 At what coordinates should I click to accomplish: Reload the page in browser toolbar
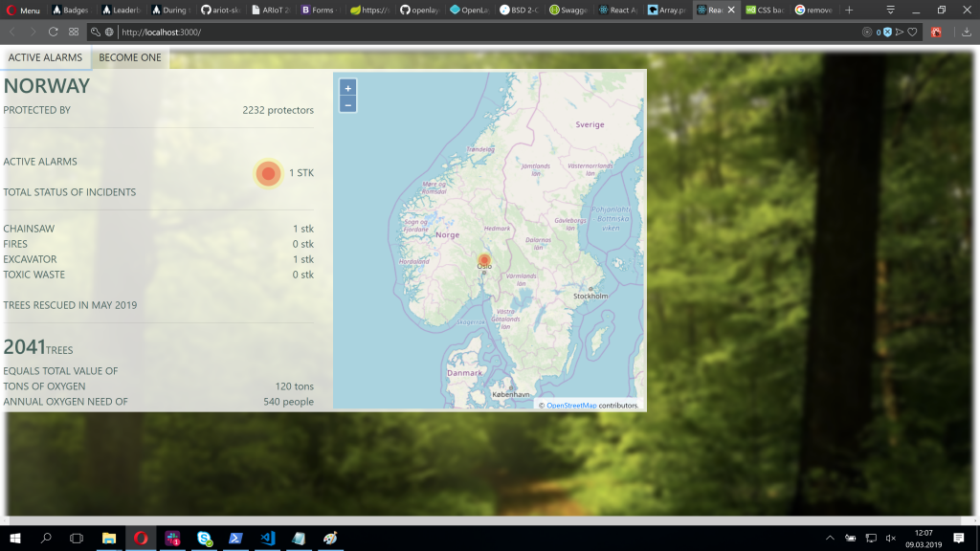[x=54, y=32]
